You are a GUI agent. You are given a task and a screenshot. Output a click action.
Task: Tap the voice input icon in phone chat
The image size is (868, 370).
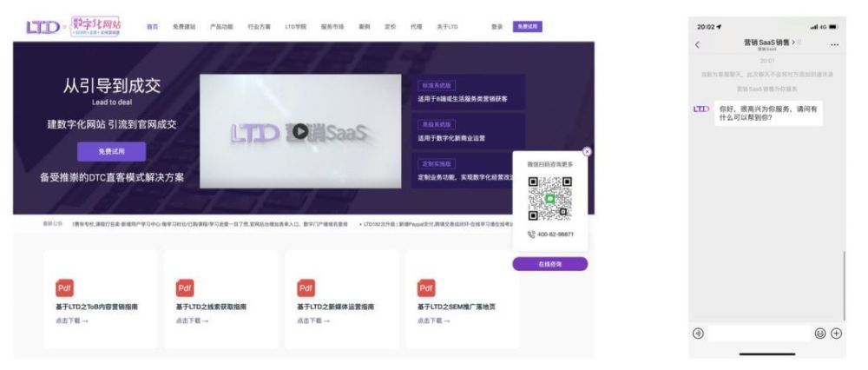point(698,334)
